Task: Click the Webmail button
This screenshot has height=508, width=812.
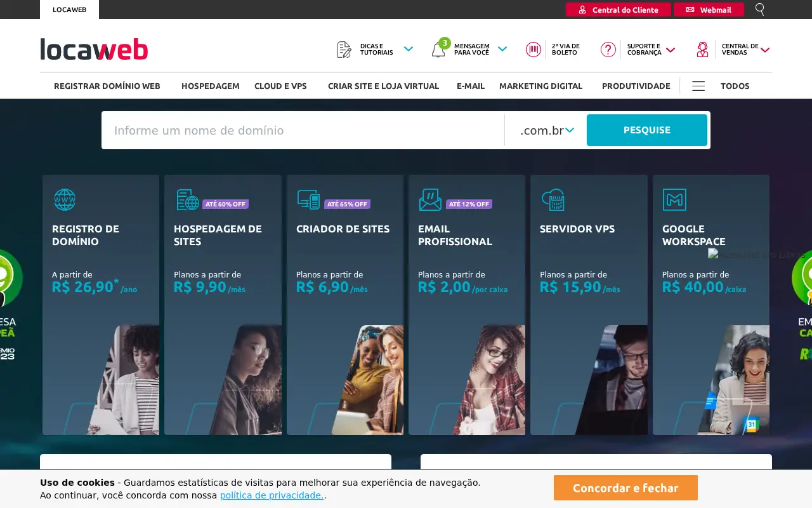Action: click(709, 10)
